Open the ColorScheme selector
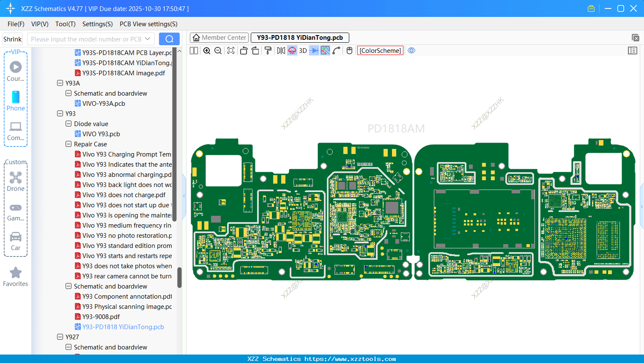This screenshot has height=363, width=644. [380, 50]
